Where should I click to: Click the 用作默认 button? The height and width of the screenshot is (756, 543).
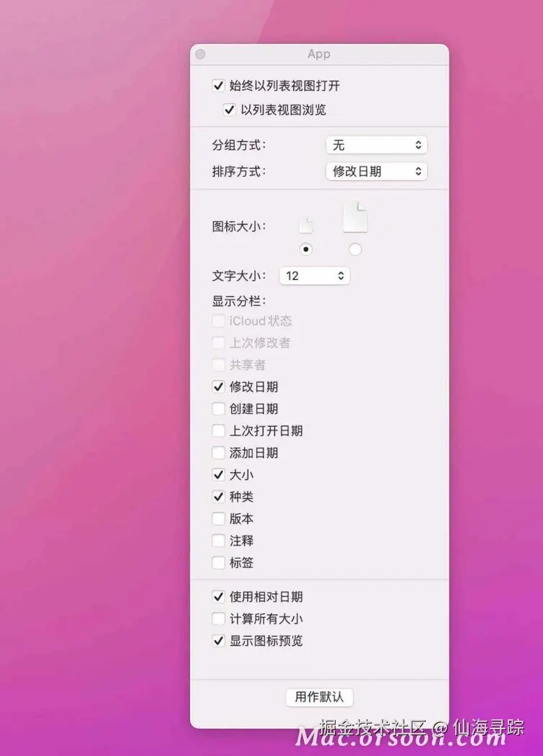pos(319,697)
